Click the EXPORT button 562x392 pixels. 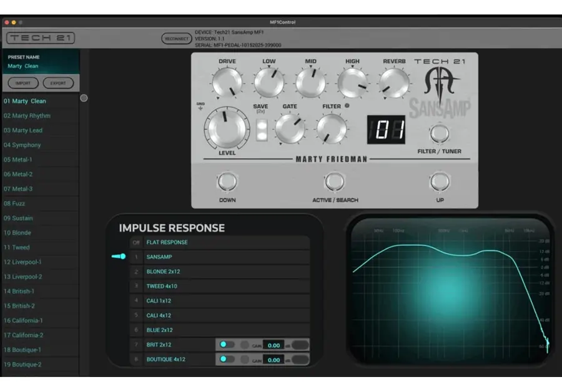[x=58, y=83]
